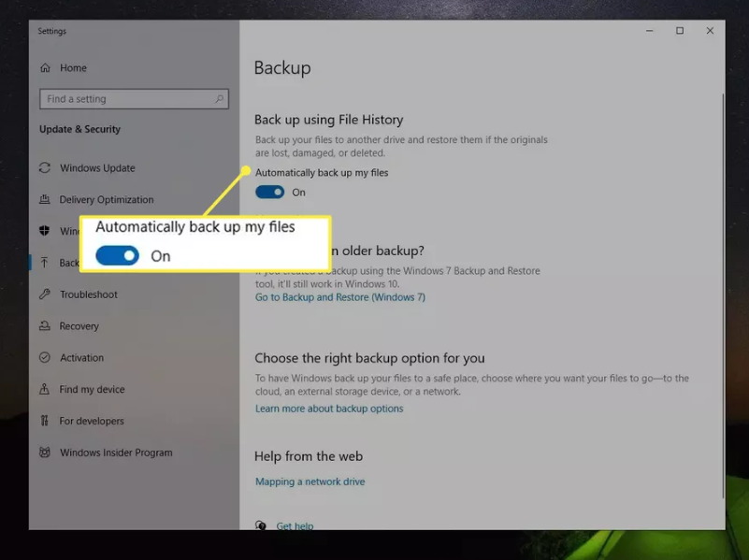This screenshot has height=560, width=749.
Task: Click the Home icon in sidebar
Action: 45,68
